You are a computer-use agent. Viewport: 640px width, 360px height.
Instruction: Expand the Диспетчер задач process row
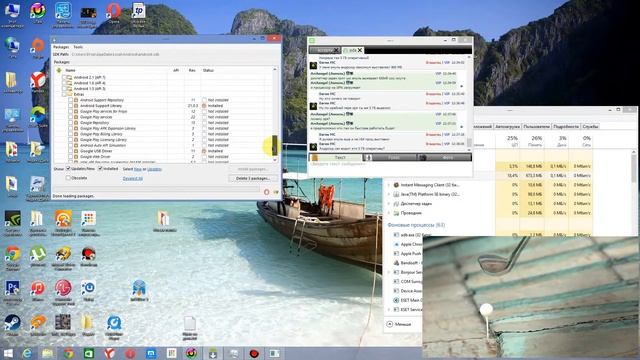point(389,204)
